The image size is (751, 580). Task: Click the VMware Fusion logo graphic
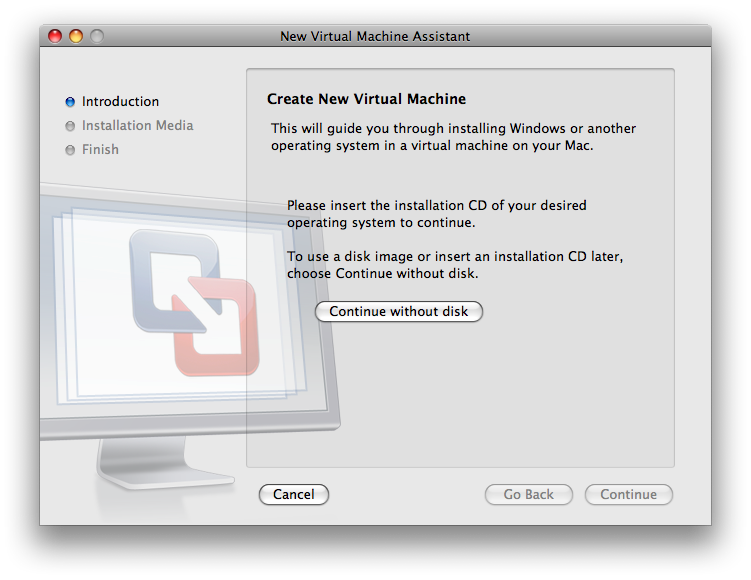194,302
